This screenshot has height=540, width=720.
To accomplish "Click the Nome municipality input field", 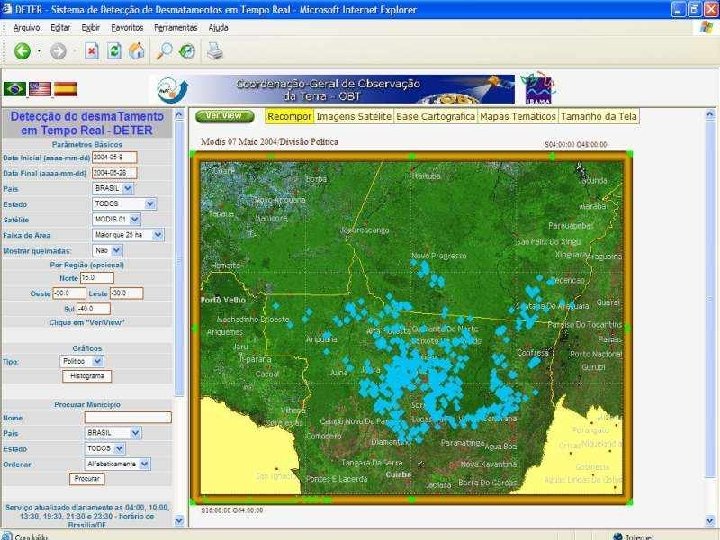I will click(x=128, y=417).
